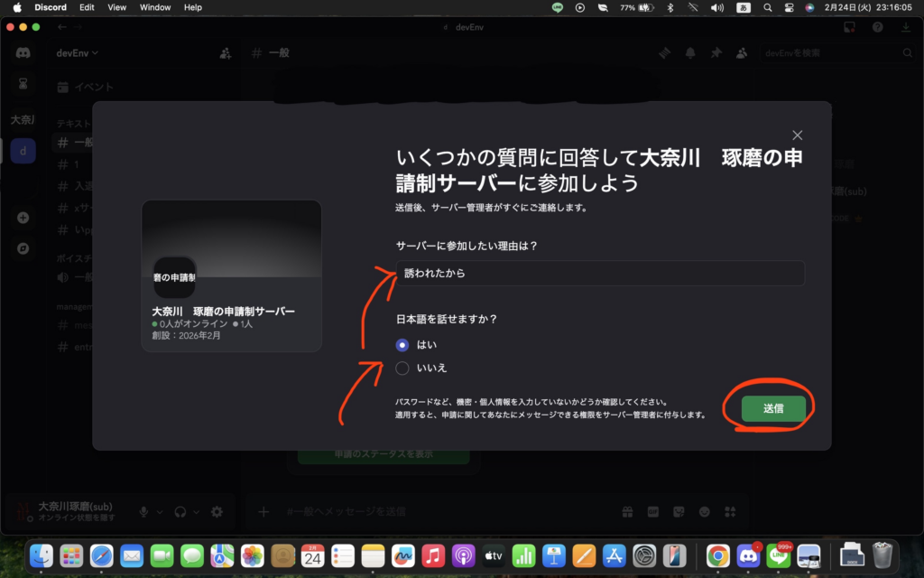This screenshot has height=578, width=924.
Task: Select the はい radio option
Action: (402, 345)
